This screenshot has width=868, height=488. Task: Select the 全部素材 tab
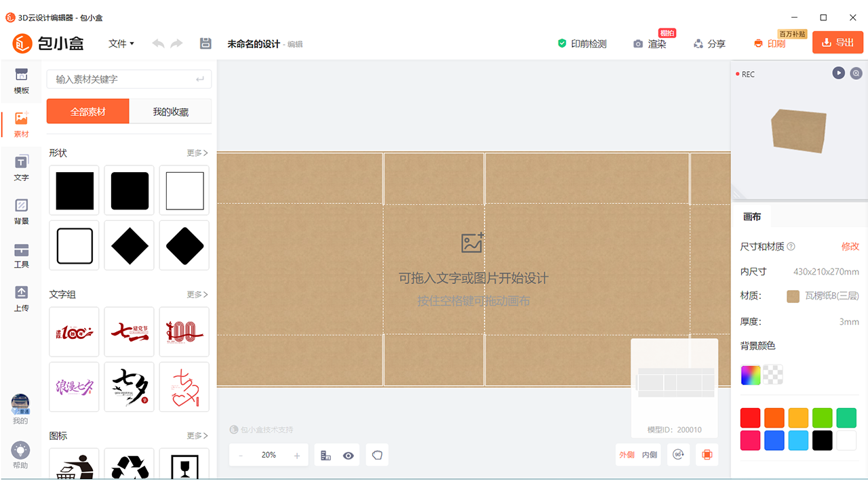coord(87,112)
